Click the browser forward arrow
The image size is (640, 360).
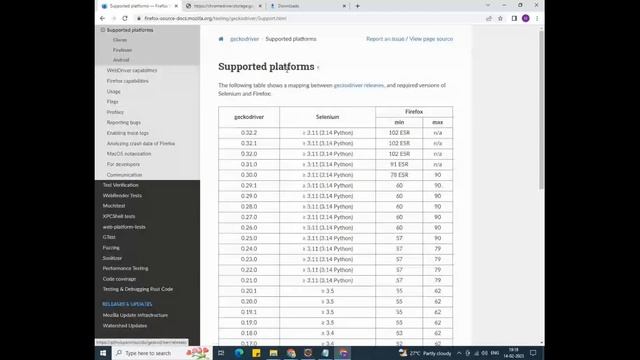pyautogui.click(x=114, y=18)
